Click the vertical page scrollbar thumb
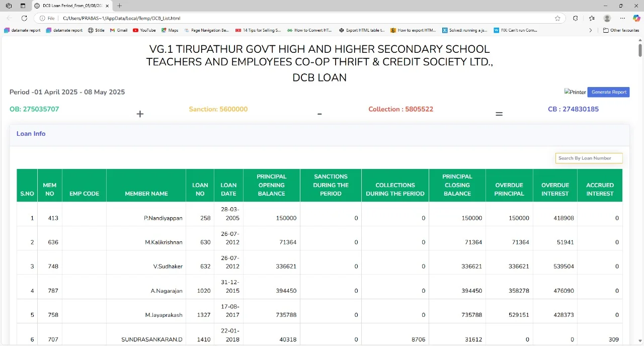 point(640,50)
